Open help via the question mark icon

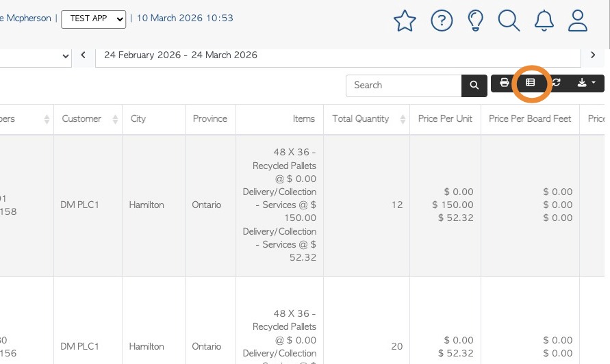442,21
